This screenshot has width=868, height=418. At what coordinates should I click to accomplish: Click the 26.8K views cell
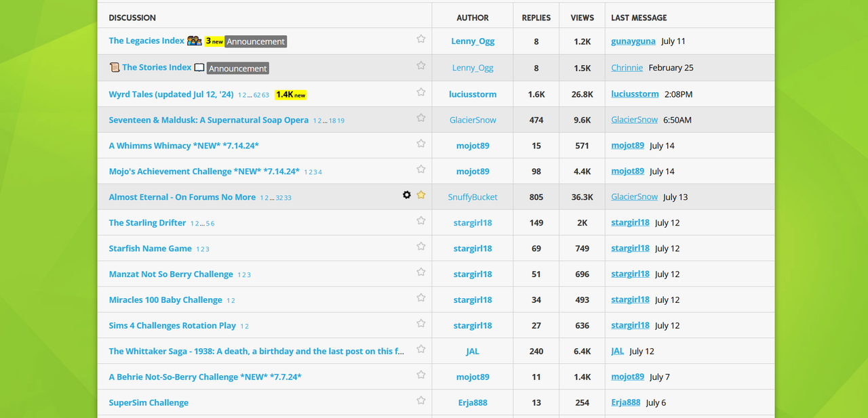[x=583, y=94]
